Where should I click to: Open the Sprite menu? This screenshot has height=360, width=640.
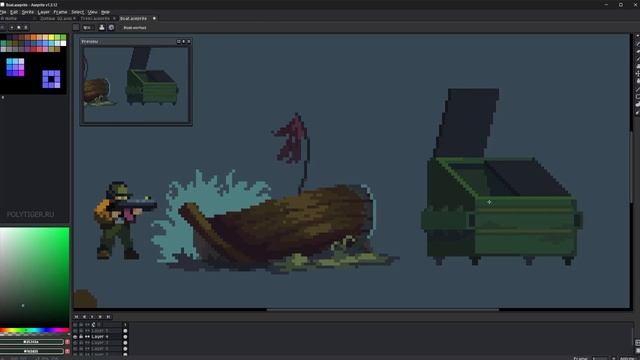(28, 12)
